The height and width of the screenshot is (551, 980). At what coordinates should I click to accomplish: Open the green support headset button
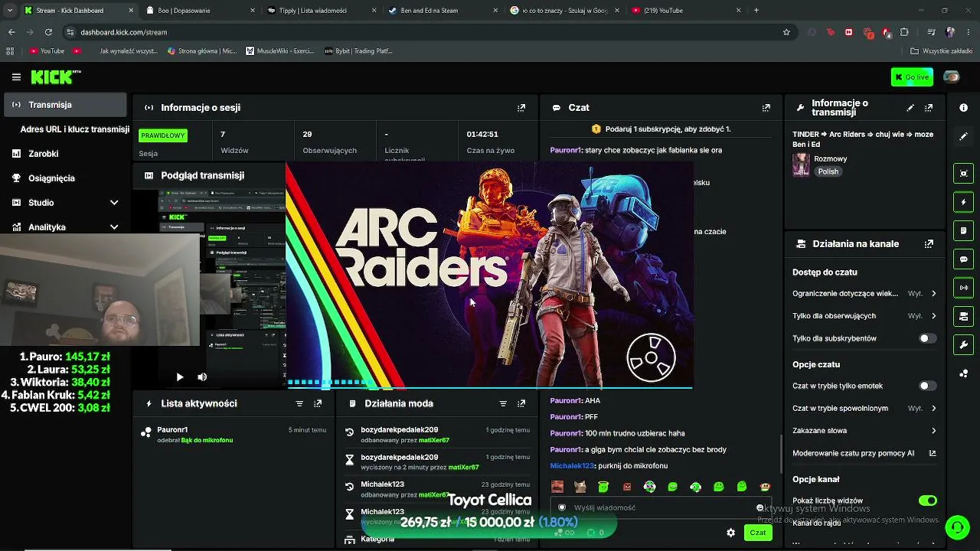coord(957,527)
